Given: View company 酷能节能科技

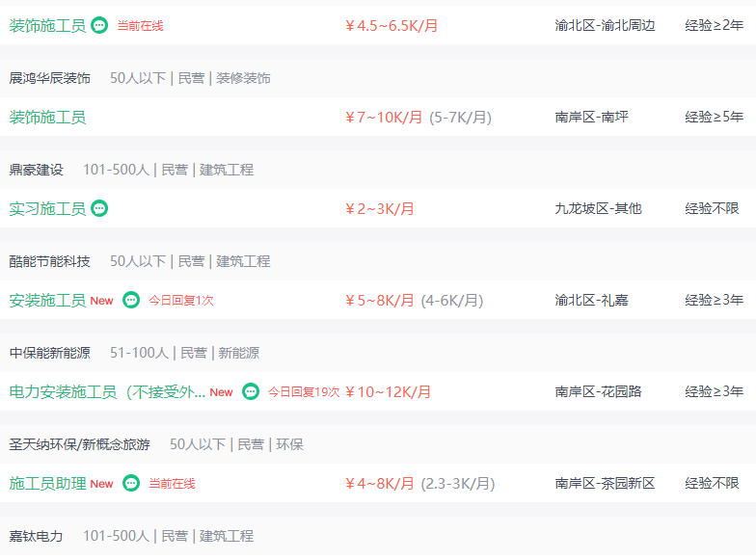Looking at the screenshot, I should [50, 261].
